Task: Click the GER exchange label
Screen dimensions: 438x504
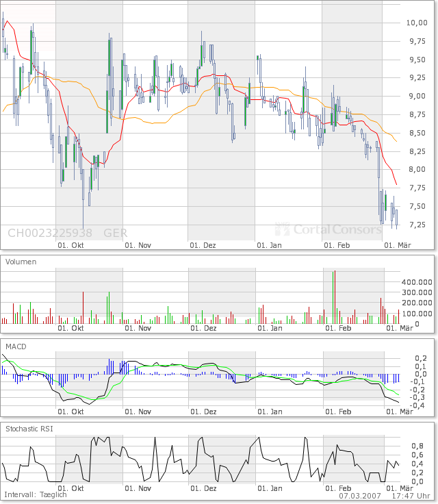Action: [115, 233]
